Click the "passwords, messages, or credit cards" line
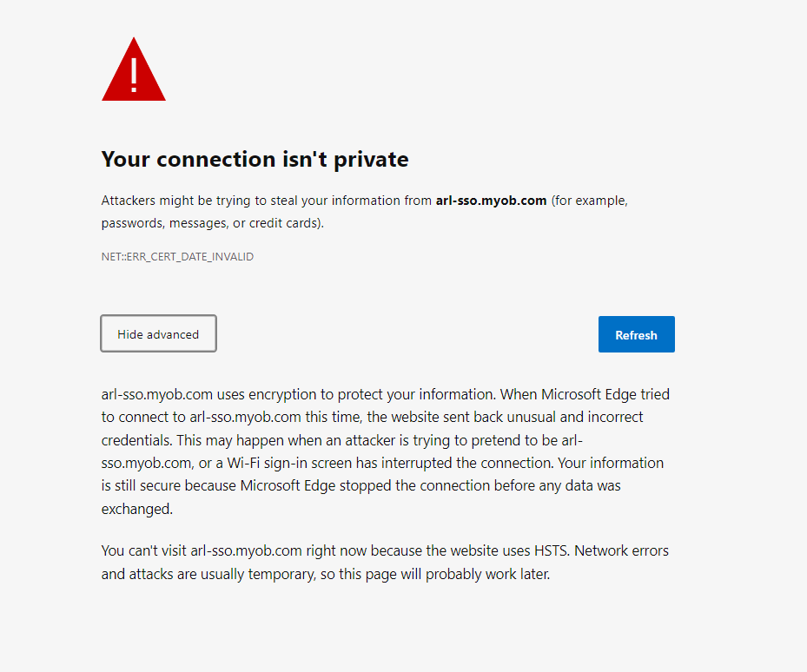 tap(213, 223)
